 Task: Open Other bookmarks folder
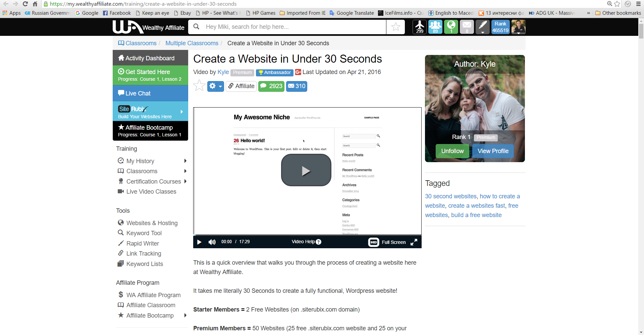[618, 13]
